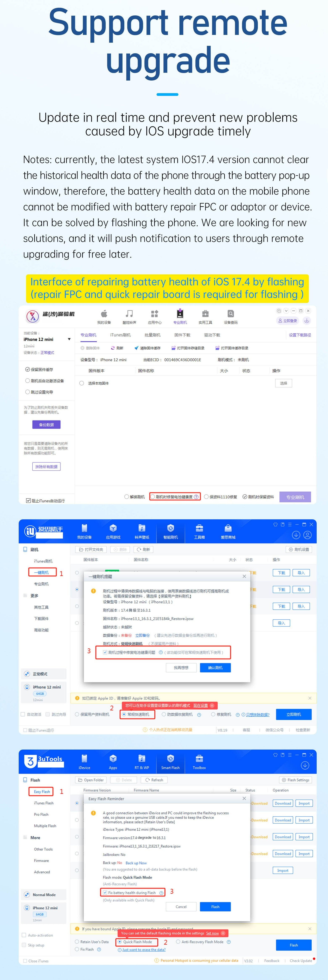The image size is (328, 980).
Task: Open Apps cube icon in 3uTools
Action: coord(113,758)
